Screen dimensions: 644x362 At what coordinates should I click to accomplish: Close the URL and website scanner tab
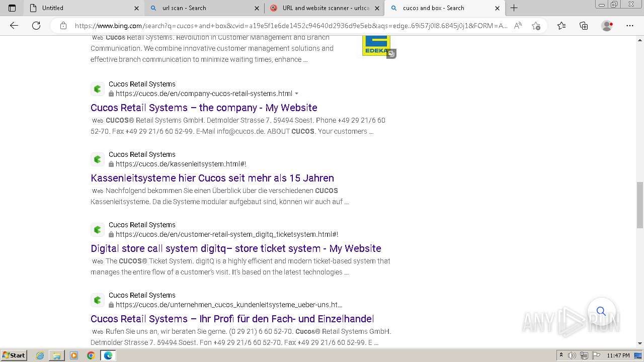tap(377, 8)
